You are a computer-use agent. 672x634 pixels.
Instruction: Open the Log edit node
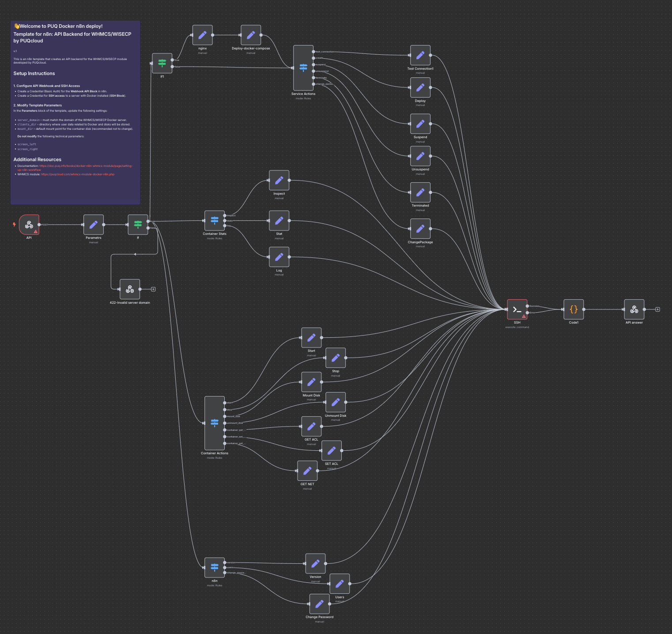(279, 257)
